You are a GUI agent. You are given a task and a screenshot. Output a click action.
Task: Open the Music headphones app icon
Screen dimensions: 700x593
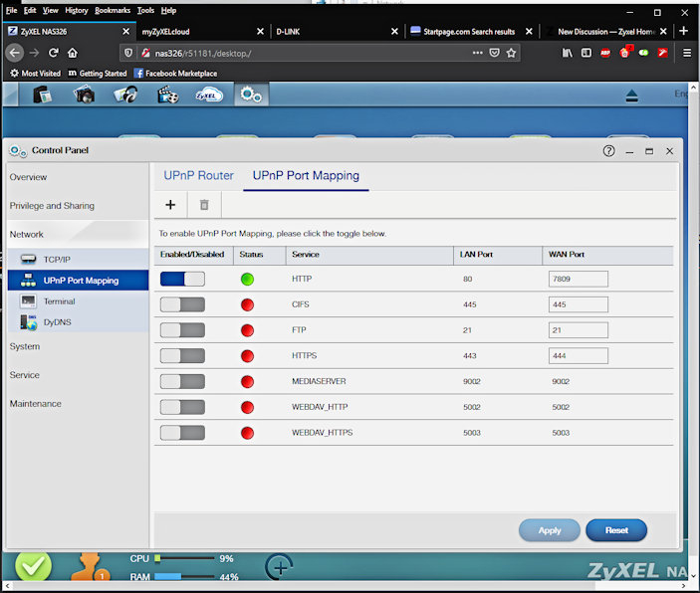[x=125, y=95]
